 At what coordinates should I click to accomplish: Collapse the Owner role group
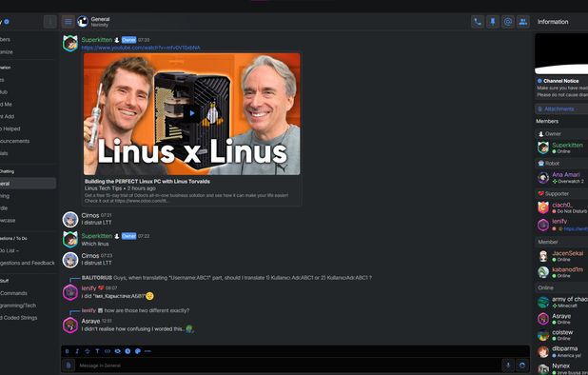[561, 134]
